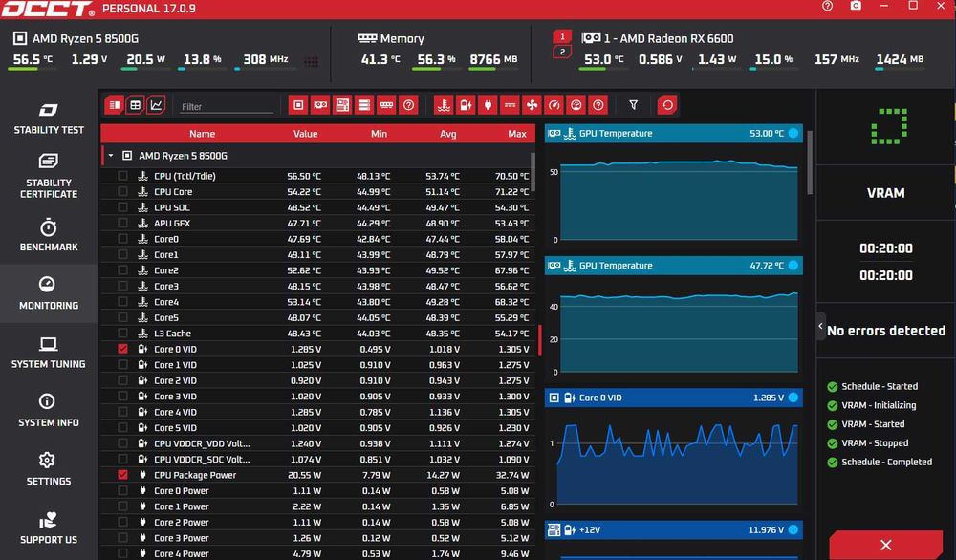The height and width of the screenshot is (560, 956).
Task: Sort table by the Value column header
Action: coord(306,134)
